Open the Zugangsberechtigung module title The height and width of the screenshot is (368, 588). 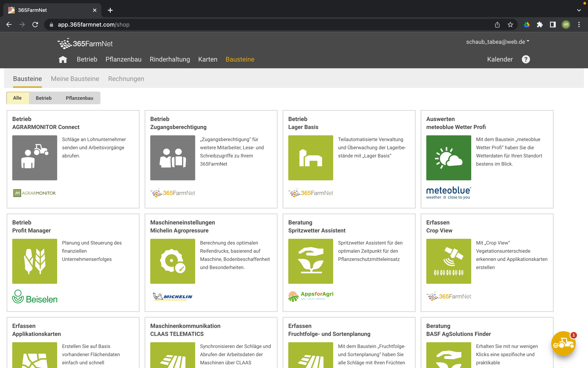click(x=178, y=127)
